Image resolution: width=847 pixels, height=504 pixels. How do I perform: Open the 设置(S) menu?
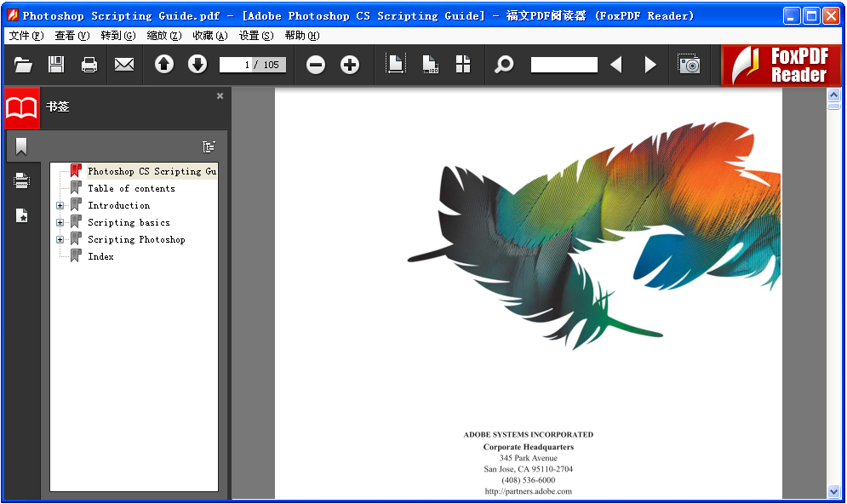point(256,36)
